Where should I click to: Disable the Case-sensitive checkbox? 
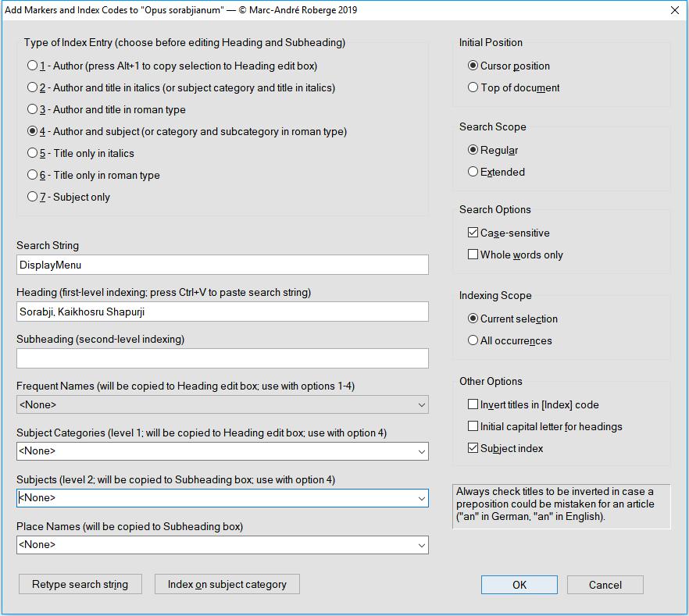[473, 233]
